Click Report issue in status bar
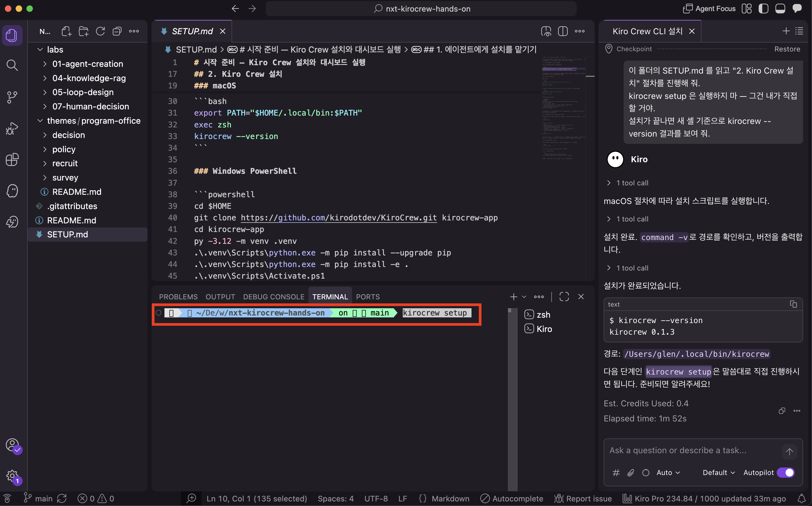812x506 pixels. (583, 499)
